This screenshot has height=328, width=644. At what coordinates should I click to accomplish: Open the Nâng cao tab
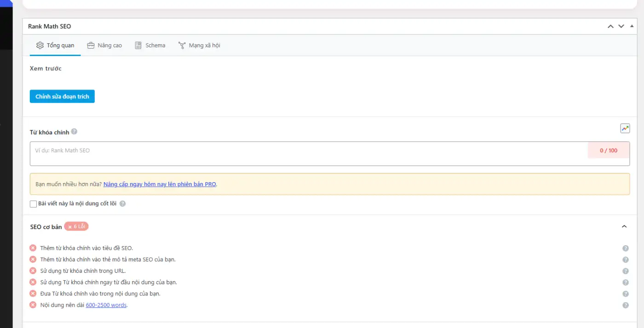pos(104,46)
